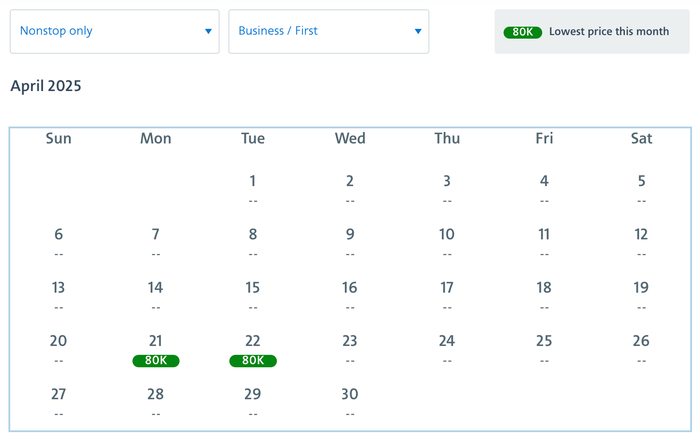Click the date number 21
The height and width of the screenshot is (433, 700).
pyautogui.click(x=155, y=341)
